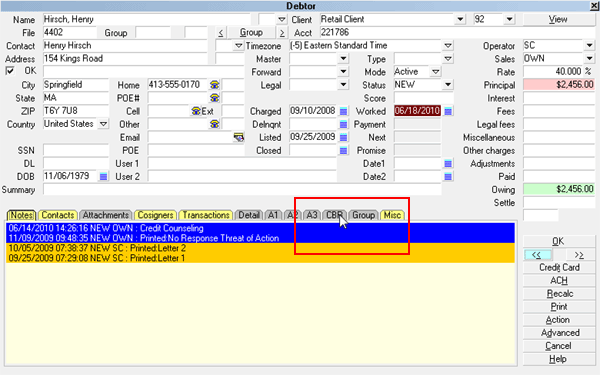Select the A1 tab

273,215
